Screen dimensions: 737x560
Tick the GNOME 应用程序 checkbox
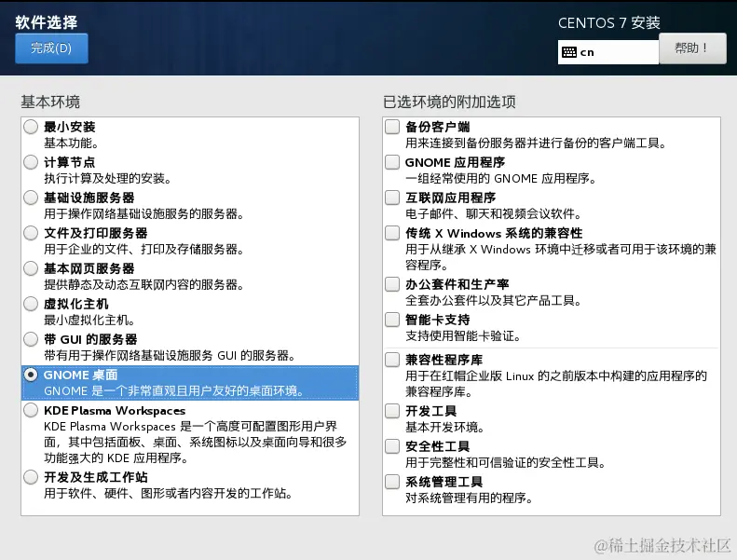[x=392, y=162]
